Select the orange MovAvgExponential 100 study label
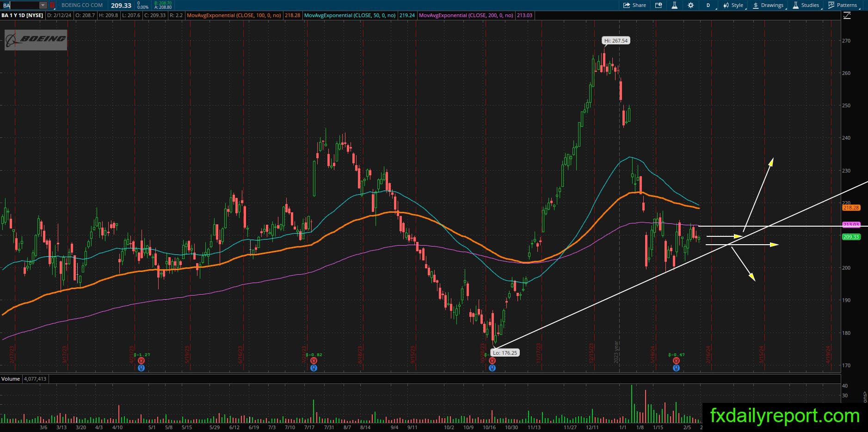The width and height of the screenshot is (868, 432). coord(234,15)
